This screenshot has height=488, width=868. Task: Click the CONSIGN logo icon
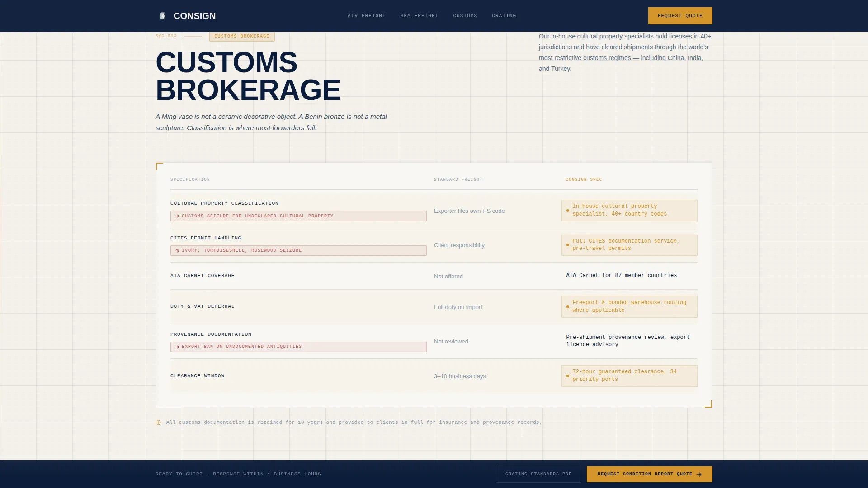(163, 16)
